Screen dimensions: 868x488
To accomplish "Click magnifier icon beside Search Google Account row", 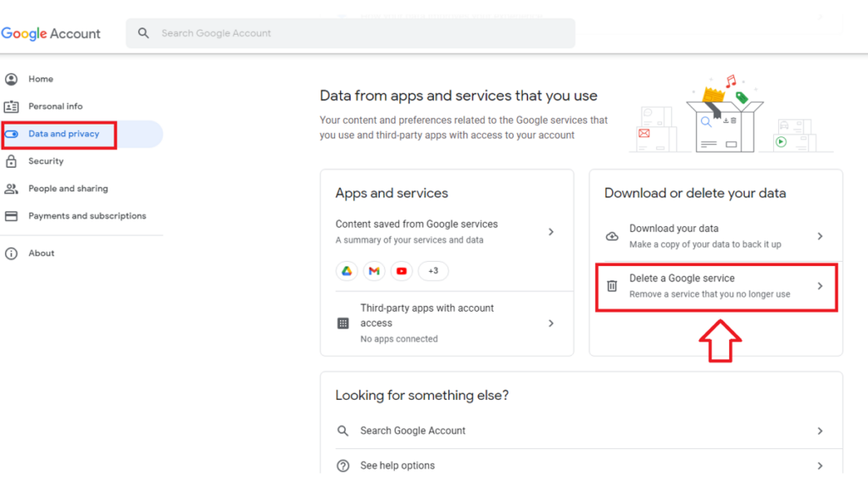I will (343, 430).
